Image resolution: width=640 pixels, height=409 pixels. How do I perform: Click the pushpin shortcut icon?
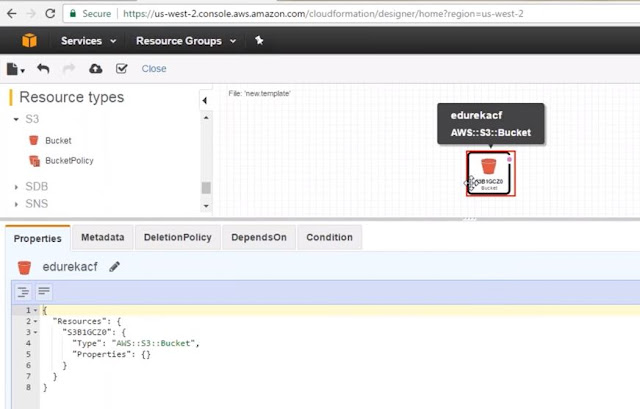click(259, 40)
